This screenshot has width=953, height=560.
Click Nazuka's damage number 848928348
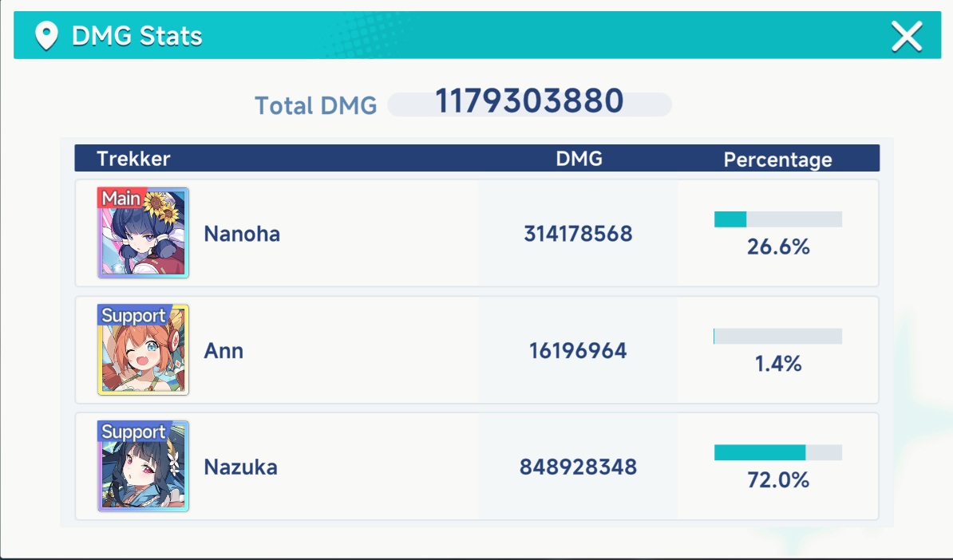pyautogui.click(x=578, y=467)
